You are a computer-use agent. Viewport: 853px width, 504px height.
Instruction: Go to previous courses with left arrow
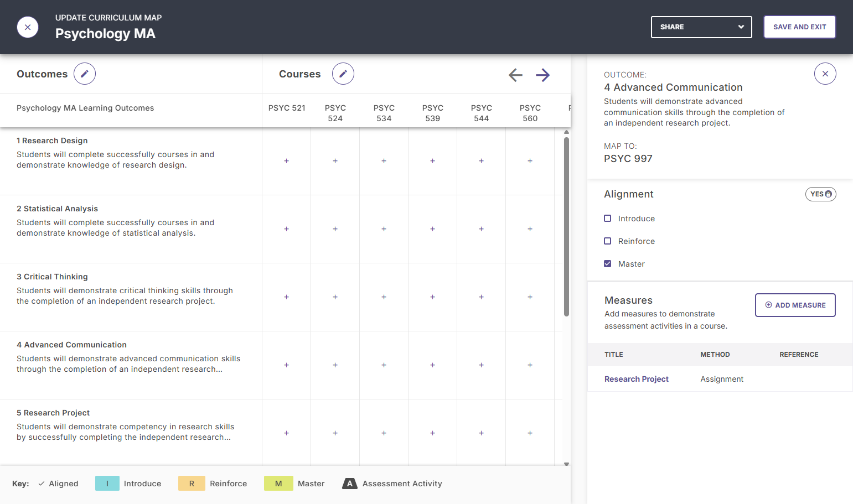515,75
